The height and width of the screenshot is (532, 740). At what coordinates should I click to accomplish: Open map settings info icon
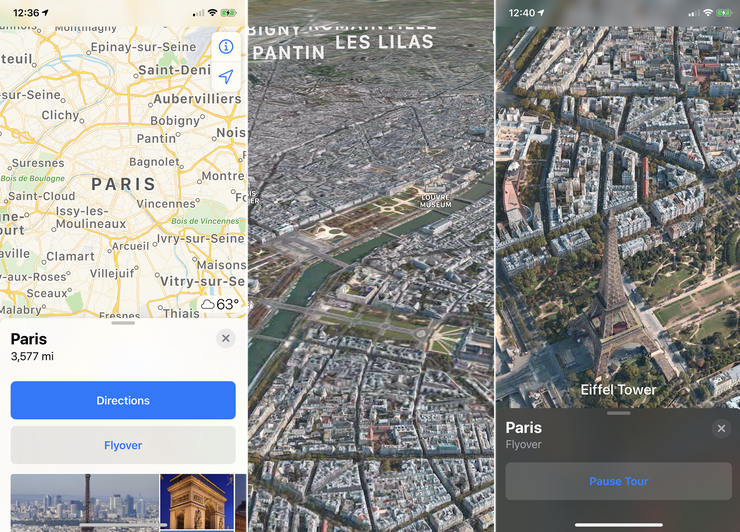tap(226, 46)
